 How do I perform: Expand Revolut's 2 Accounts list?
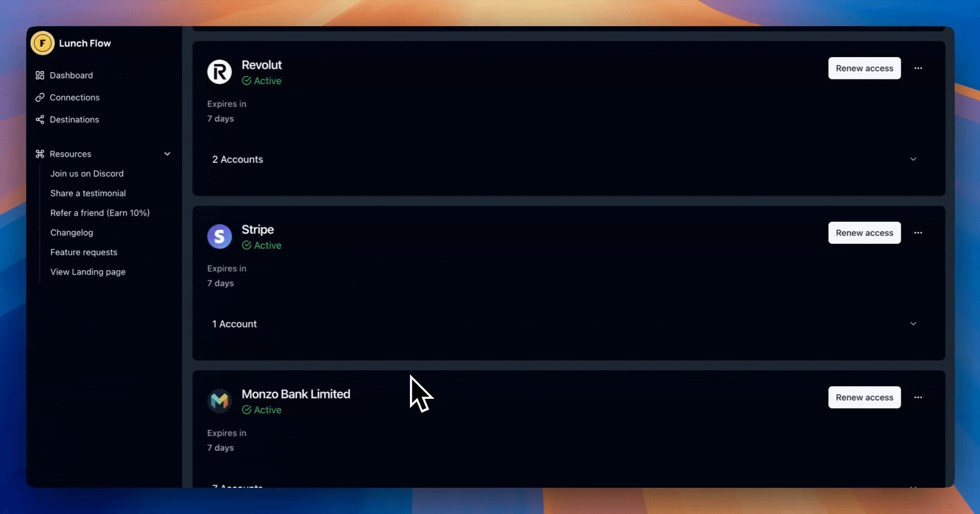(913, 159)
